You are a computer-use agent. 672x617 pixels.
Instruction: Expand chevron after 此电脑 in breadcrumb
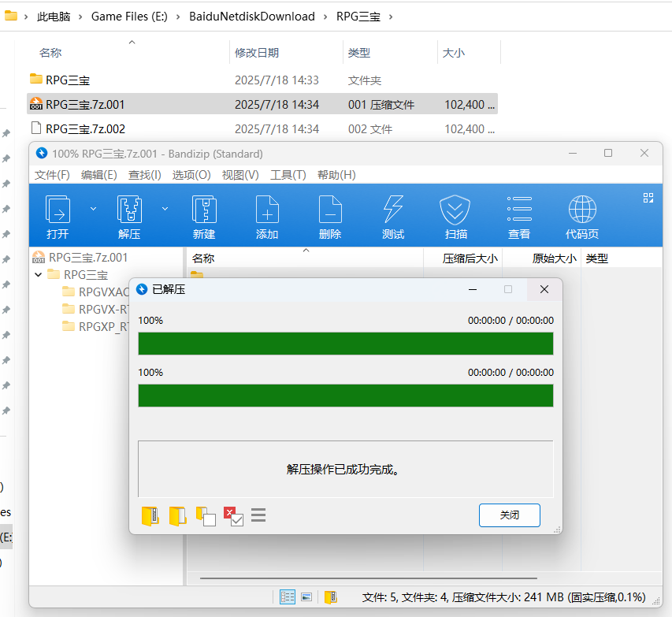click(x=80, y=17)
